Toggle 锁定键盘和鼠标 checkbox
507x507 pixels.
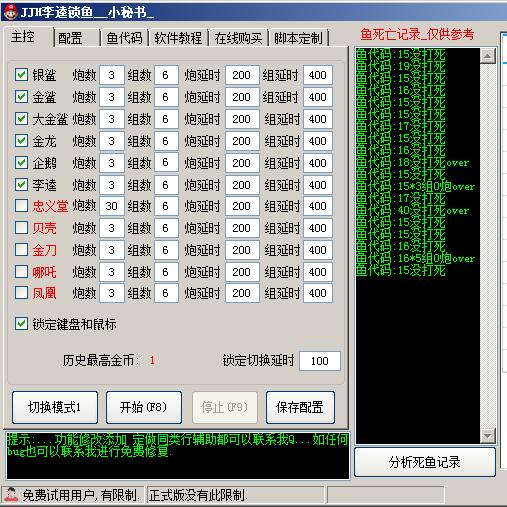click(x=21, y=324)
